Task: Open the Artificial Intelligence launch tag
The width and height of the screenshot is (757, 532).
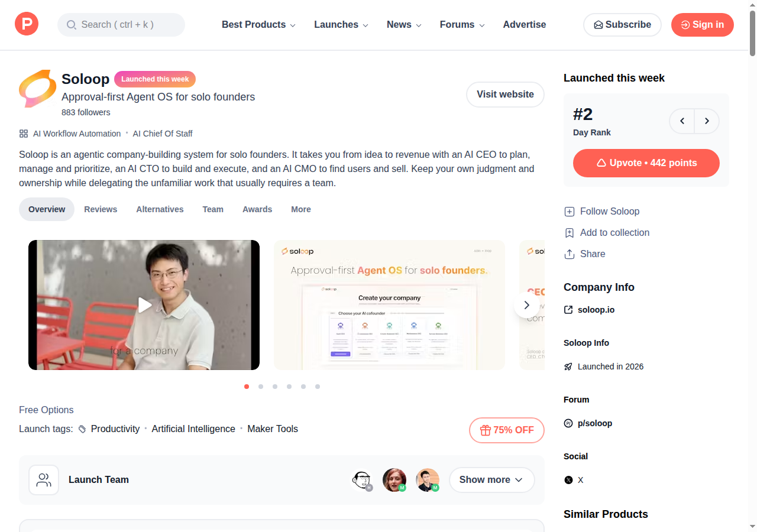Action: pos(193,429)
